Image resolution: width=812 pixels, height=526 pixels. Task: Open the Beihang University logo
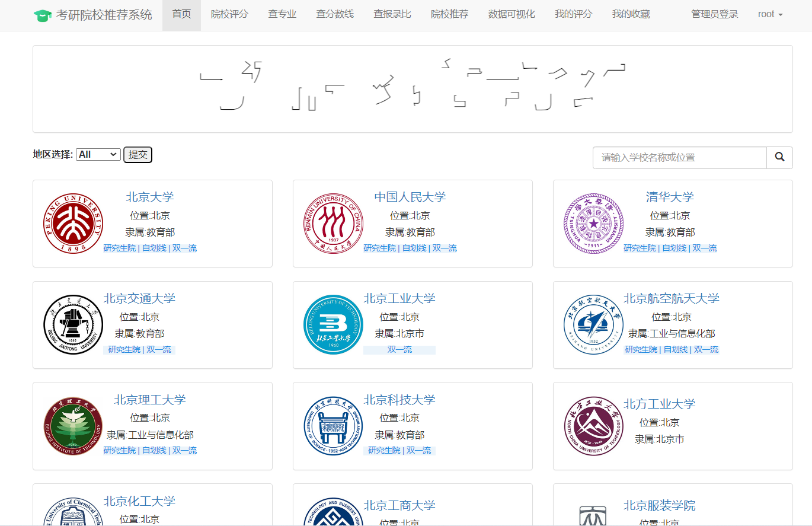pyautogui.click(x=594, y=325)
